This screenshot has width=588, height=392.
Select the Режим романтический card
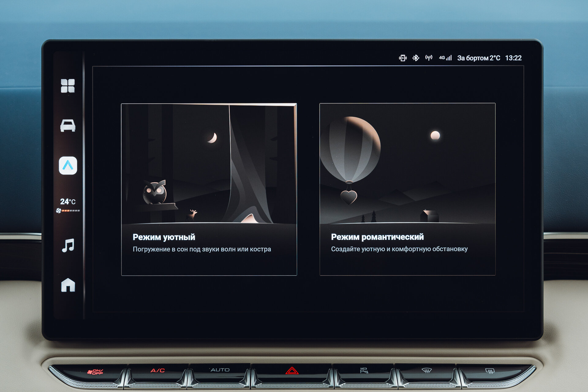[x=407, y=189]
